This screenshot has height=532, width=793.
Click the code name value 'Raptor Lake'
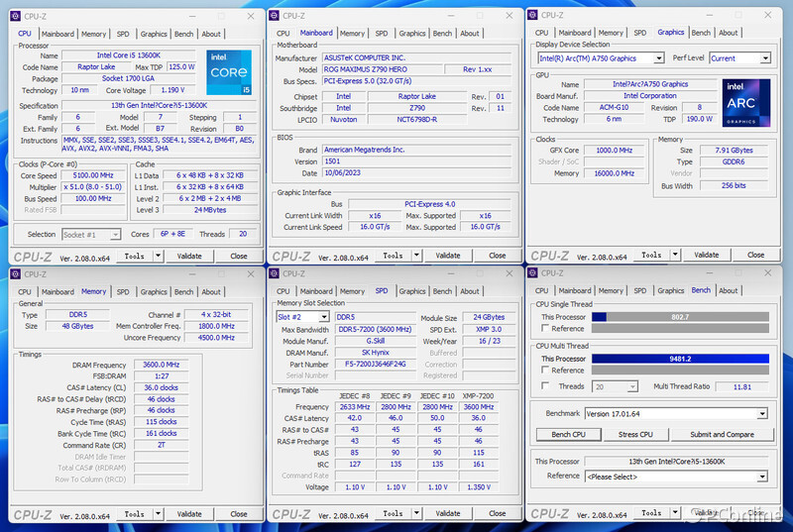(x=96, y=66)
